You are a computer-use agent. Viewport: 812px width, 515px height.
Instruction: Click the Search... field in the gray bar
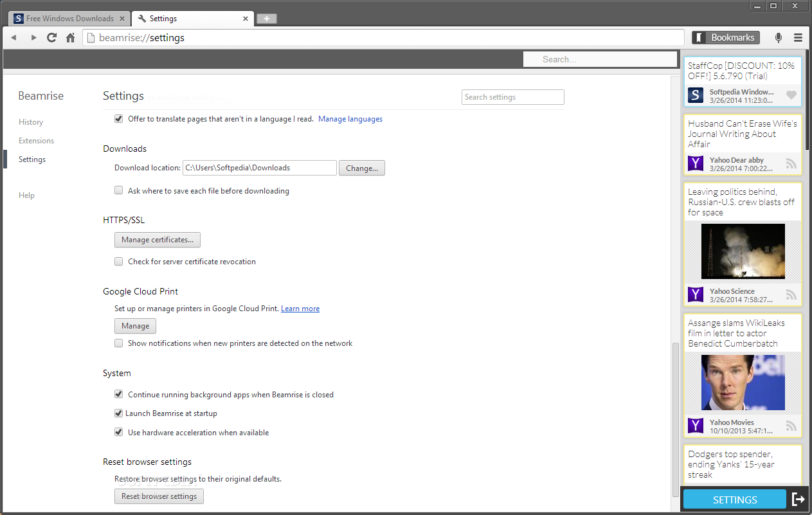599,59
